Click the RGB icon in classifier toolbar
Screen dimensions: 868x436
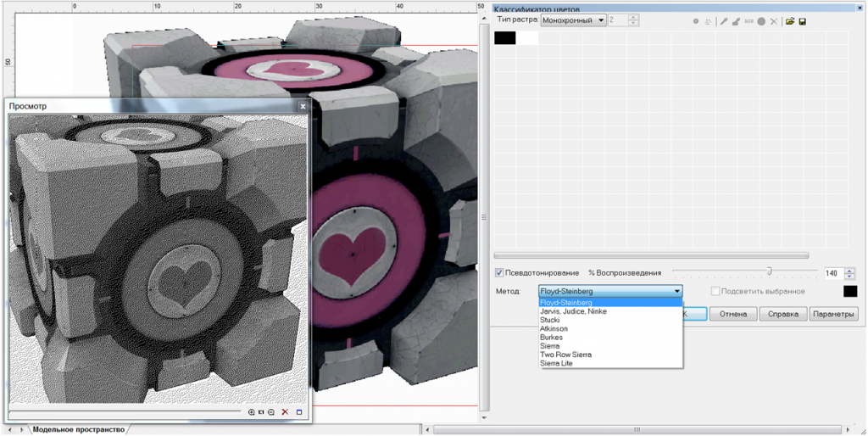tap(749, 21)
